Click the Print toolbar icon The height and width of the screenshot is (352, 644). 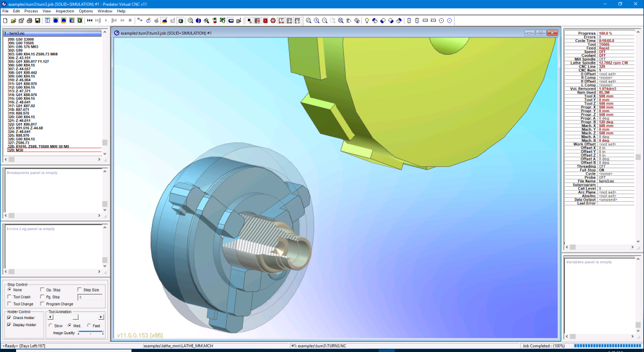pos(30,21)
